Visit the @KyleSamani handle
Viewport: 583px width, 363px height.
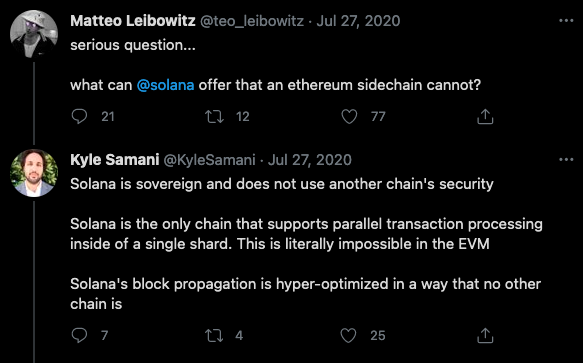[209, 160]
